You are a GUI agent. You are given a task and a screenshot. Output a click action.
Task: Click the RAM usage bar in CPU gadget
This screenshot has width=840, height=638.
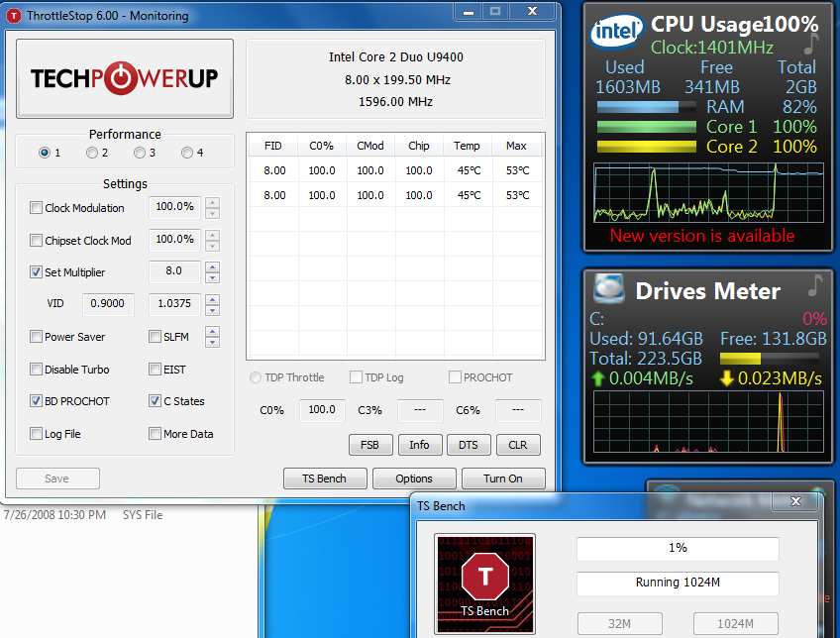click(646, 107)
